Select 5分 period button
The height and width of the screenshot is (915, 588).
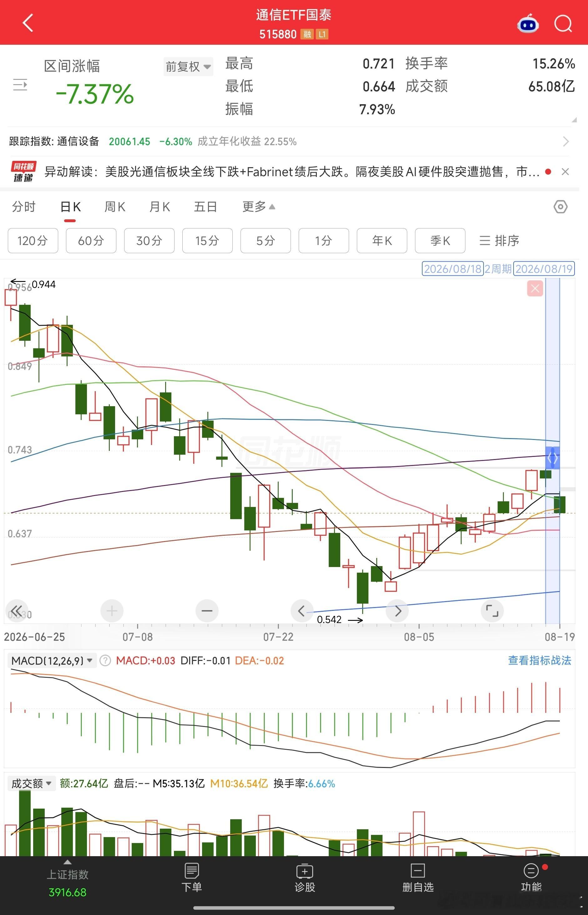265,241
